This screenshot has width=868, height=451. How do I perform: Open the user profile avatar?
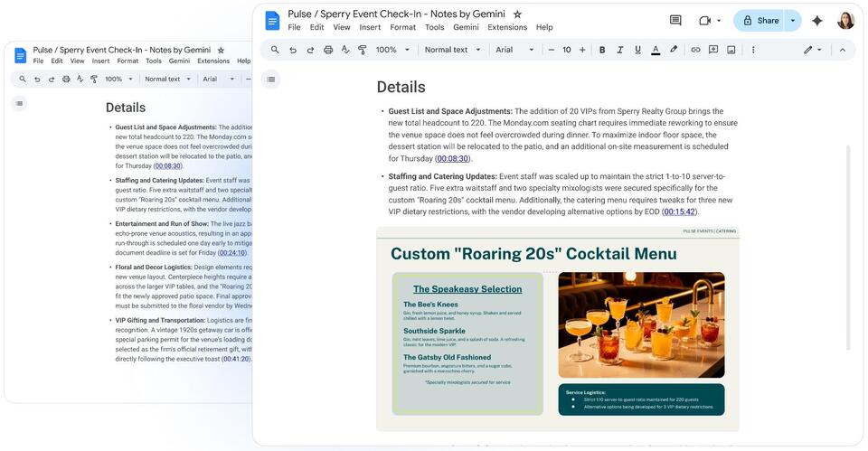point(845,21)
